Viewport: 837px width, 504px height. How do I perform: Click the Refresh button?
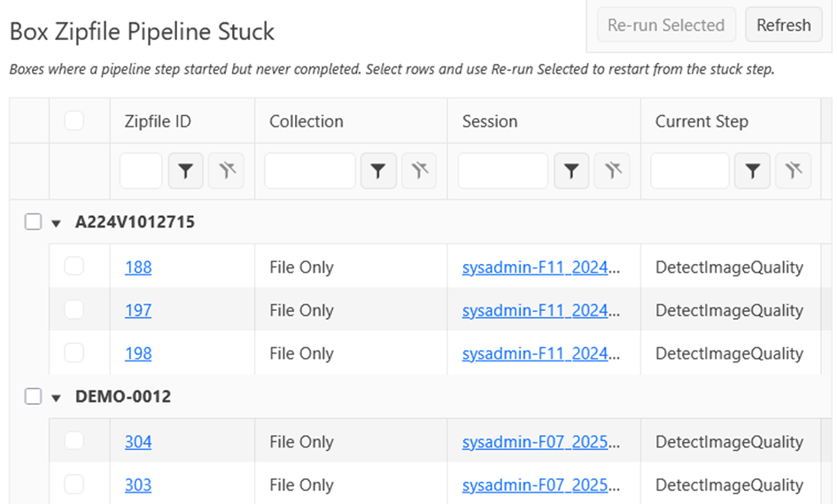[x=784, y=25]
